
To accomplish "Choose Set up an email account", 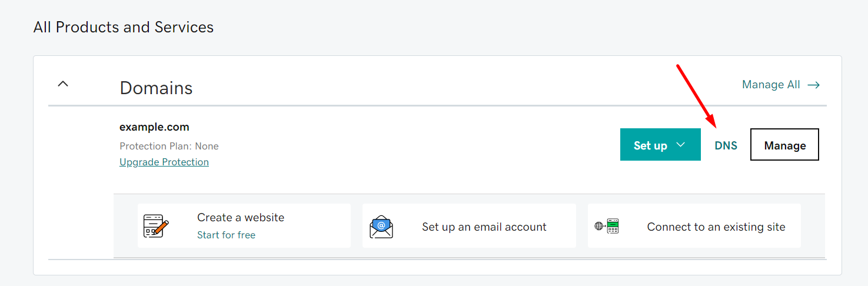I will point(484,227).
